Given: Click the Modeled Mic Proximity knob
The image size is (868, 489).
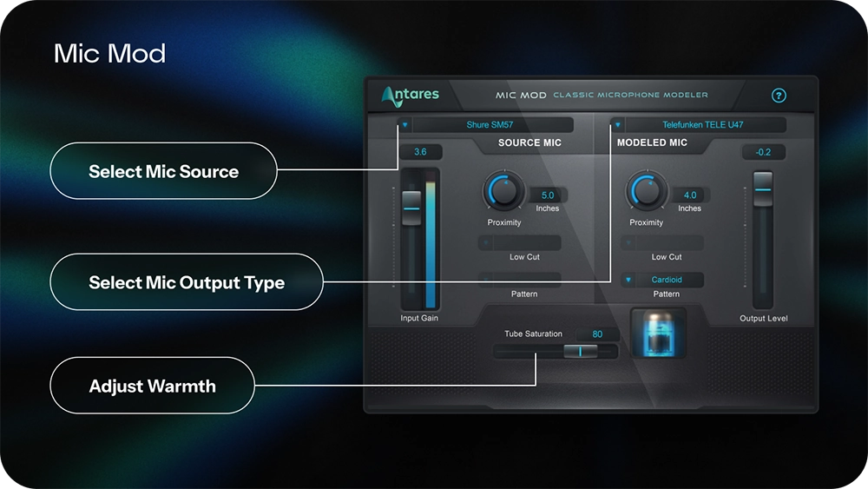Looking at the screenshot, I should pyautogui.click(x=646, y=190).
